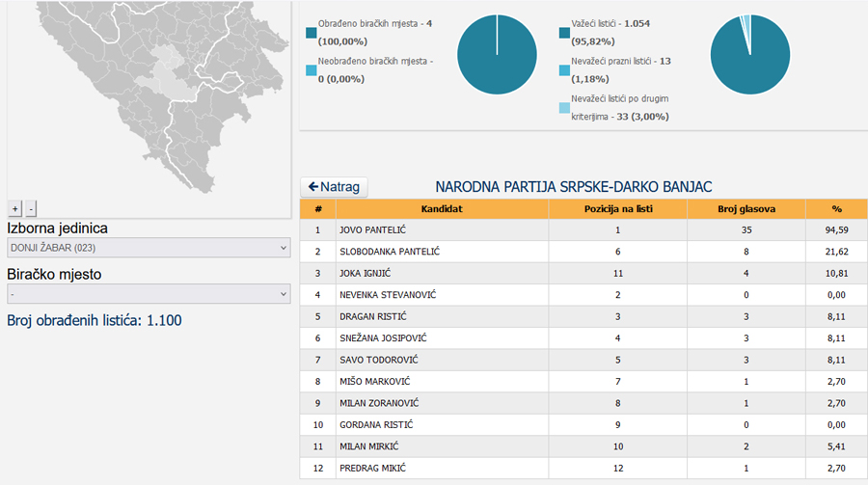This screenshot has height=485, width=868.
Task: Click the Izborna jedinica label
Action: pos(57,229)
